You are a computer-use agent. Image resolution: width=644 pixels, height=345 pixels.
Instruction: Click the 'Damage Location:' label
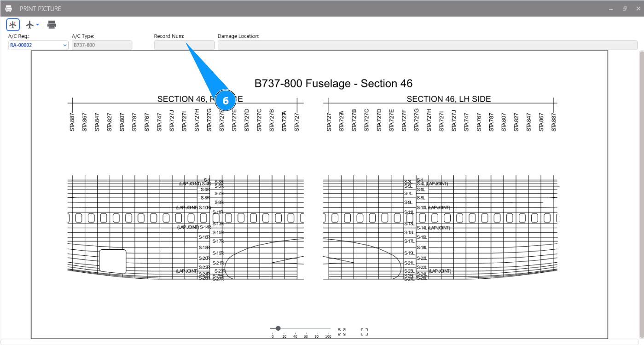(x=238, y=36)
